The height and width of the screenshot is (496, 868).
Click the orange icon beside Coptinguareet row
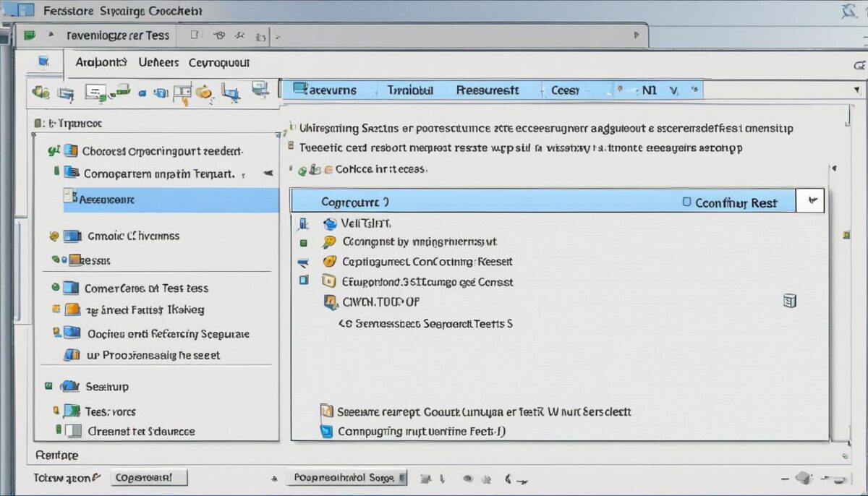329,262
